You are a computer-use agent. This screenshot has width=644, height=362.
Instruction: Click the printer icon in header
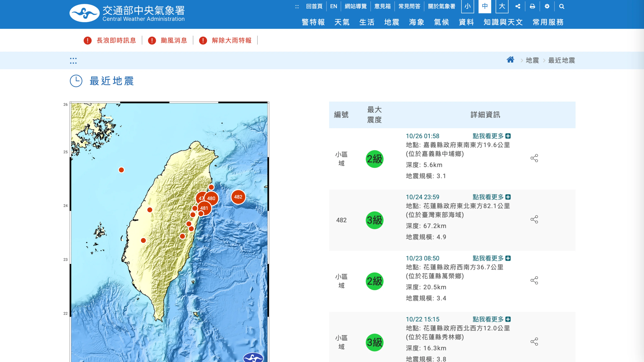532,6
